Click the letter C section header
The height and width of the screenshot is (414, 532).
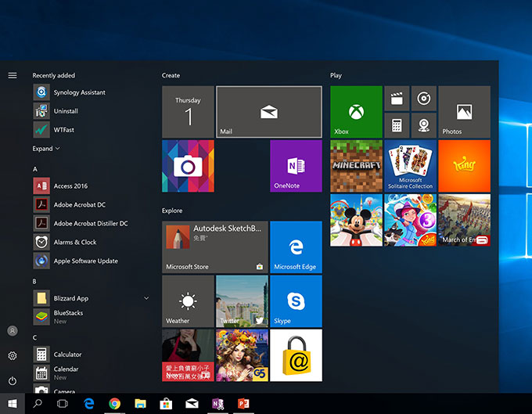[x=34, y=337]
